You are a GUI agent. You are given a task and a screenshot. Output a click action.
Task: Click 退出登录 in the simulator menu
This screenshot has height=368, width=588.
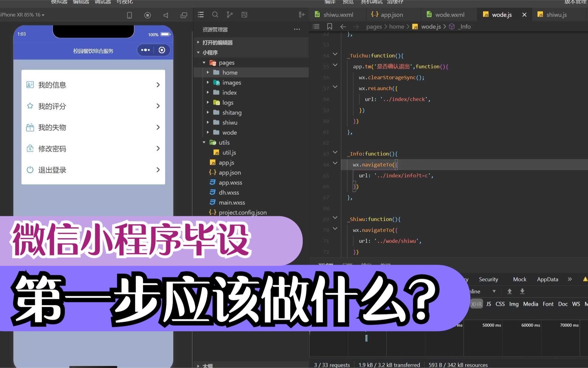point(52,170)
